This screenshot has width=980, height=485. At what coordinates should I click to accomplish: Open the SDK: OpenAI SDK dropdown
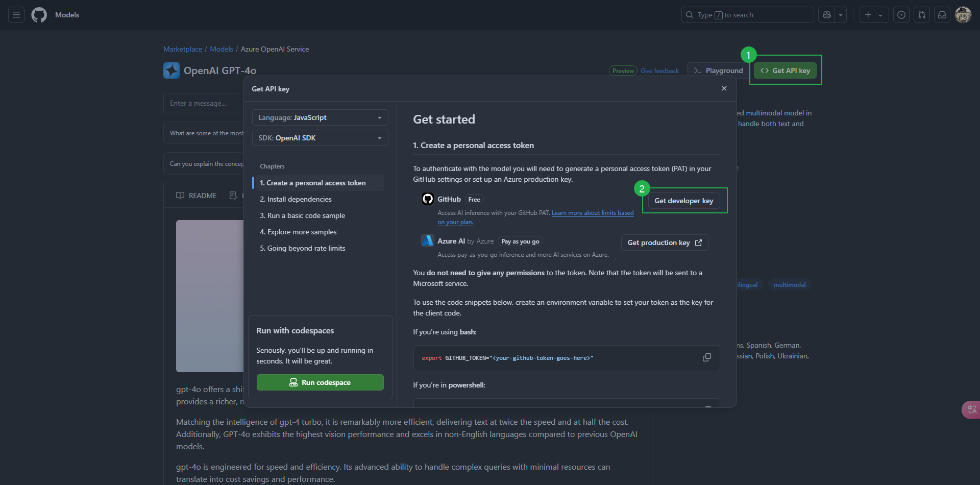[320, 138]
